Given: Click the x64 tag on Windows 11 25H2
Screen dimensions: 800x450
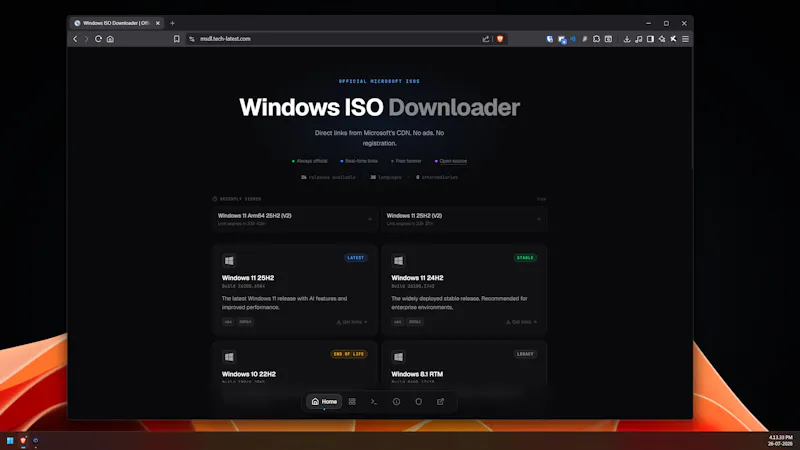Looking at the screenshot, I should [x=228, y=322].
